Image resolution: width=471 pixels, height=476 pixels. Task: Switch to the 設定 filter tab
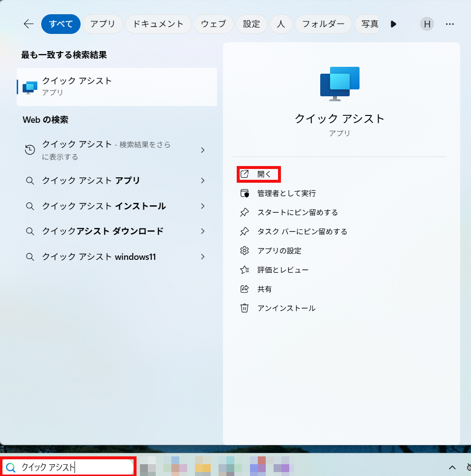[x=251, y=24]
